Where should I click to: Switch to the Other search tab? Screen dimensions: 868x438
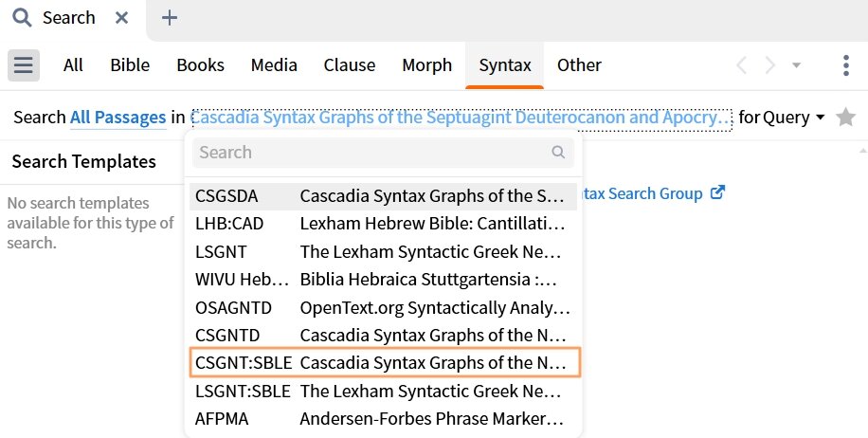click(579, 65)
